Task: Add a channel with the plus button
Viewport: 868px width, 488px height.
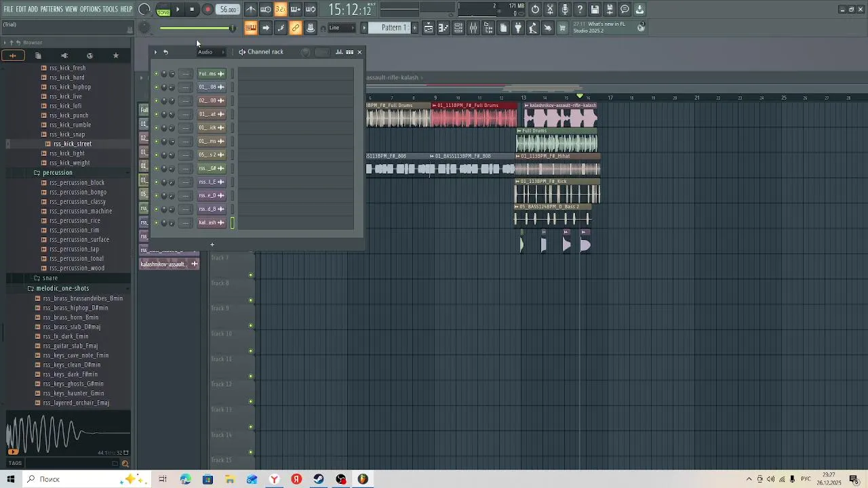Action: point(212,245)
